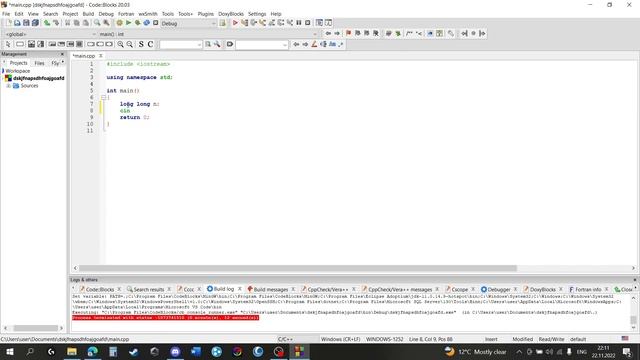This screenshot has height=360, width=640.
Task: Click the Build and run icon
Action: coord(138,23)
